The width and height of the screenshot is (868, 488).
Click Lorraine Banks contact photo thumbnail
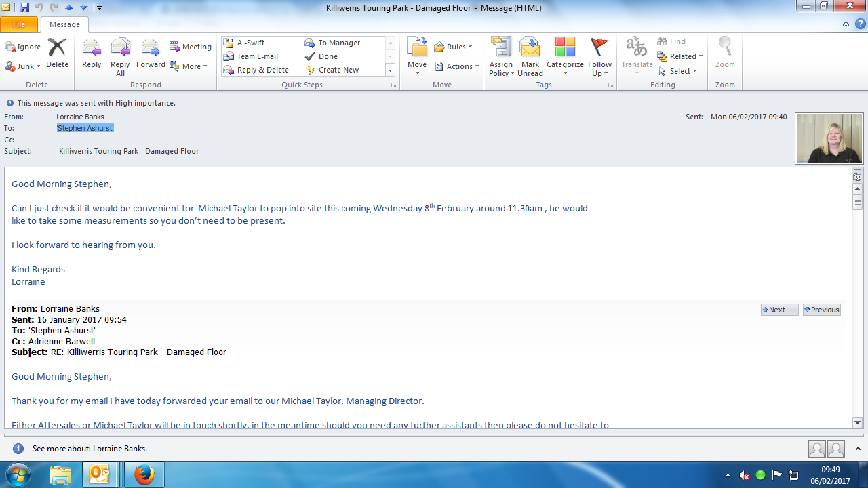(829, 138)
